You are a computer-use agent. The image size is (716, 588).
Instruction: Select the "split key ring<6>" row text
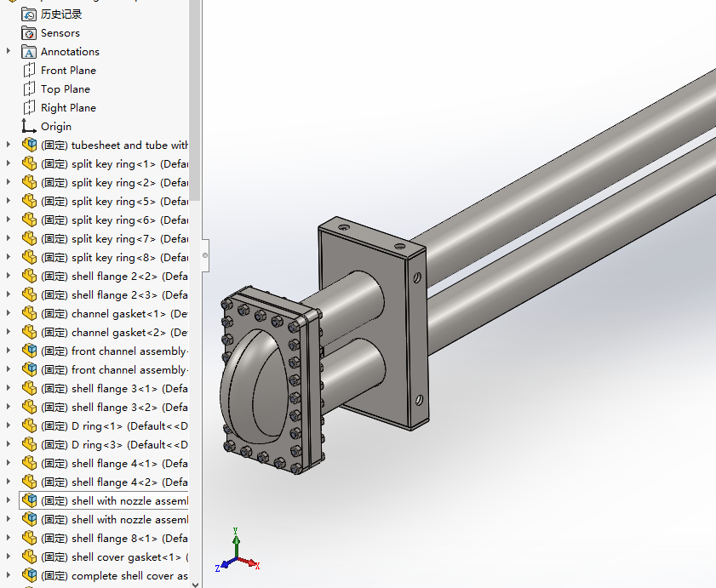pyautogui.click(x=114, y=220)
